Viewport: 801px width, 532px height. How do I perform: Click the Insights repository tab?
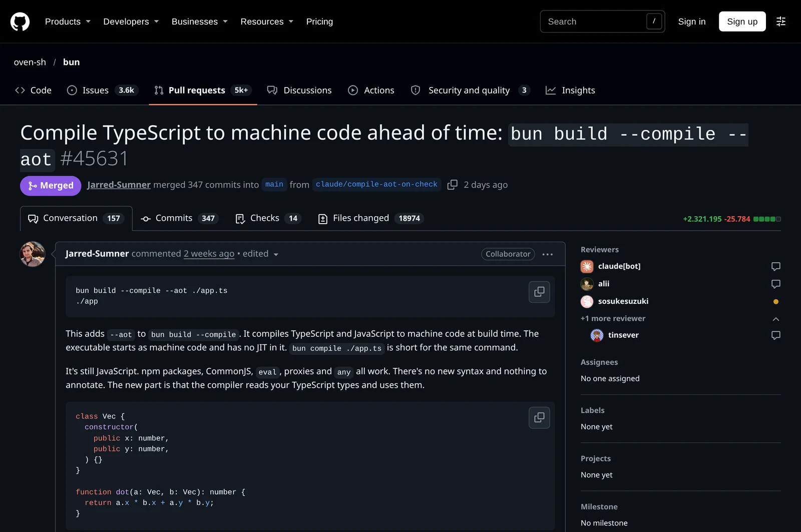click(570, 90)
